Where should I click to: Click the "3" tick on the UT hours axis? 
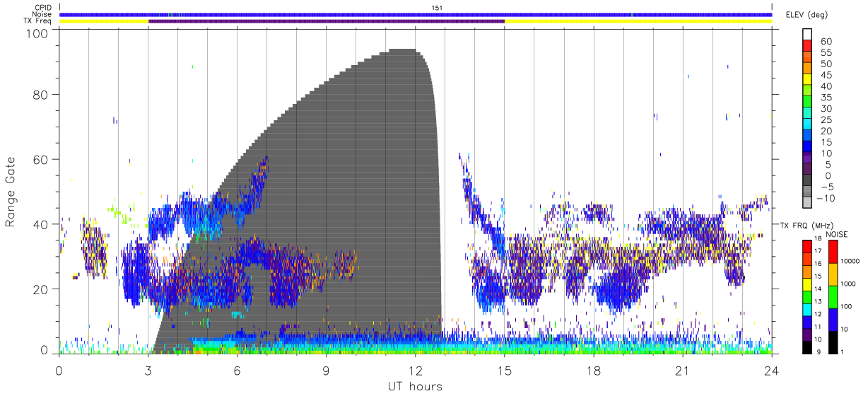click(x=148, y=371)
